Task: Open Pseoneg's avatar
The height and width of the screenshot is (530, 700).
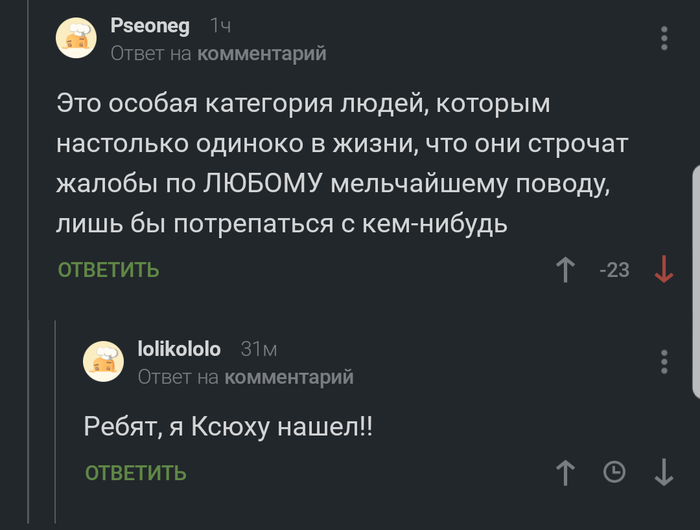Action: coord(77,37)
